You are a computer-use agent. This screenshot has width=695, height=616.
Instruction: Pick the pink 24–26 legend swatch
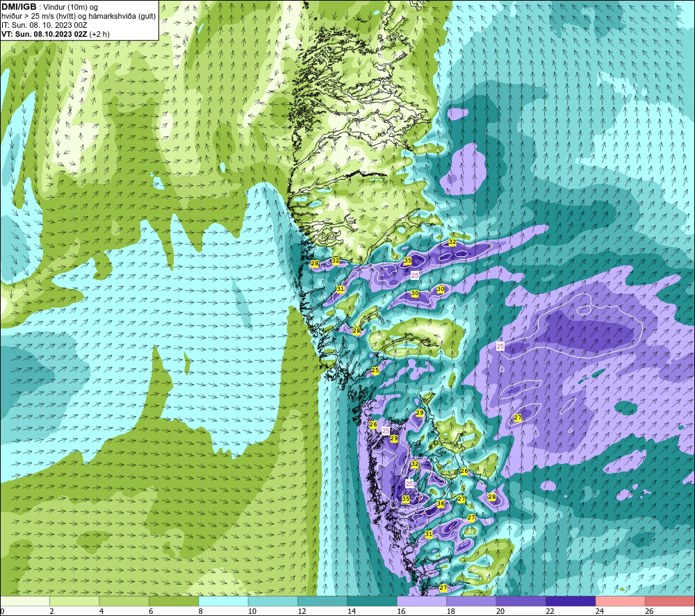click(621, 601)
